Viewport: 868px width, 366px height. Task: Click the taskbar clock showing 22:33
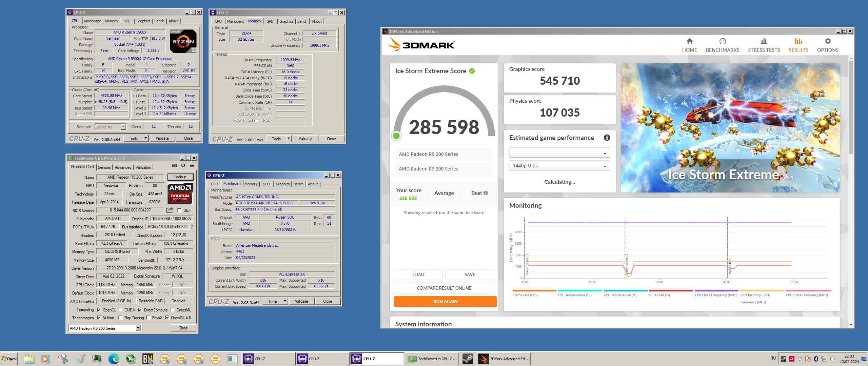tap(849, 359)
